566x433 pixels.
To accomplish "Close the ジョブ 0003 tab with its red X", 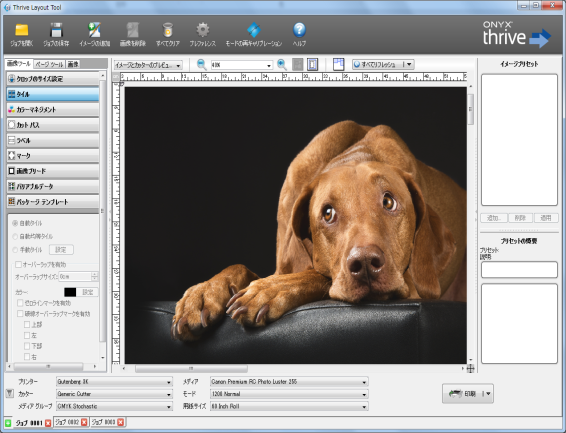I will [x=121, y=422].
